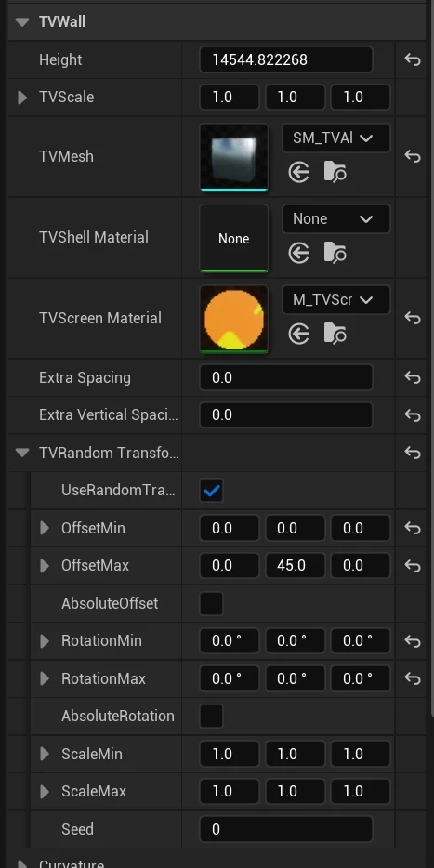Use selected asset for TVMesh
This screenshot has height=868, width=434.
[x=299, y=173]
